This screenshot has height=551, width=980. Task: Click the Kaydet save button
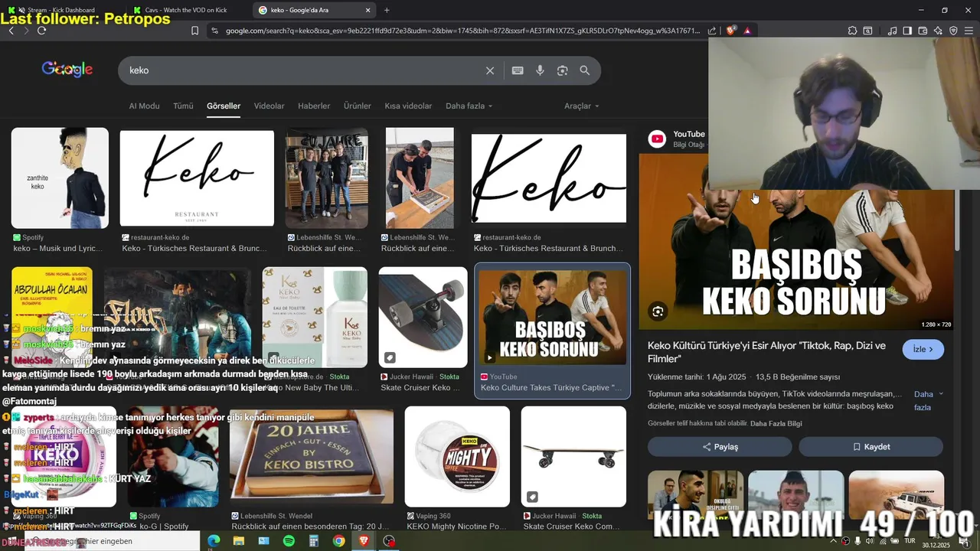tap(871, 447)
